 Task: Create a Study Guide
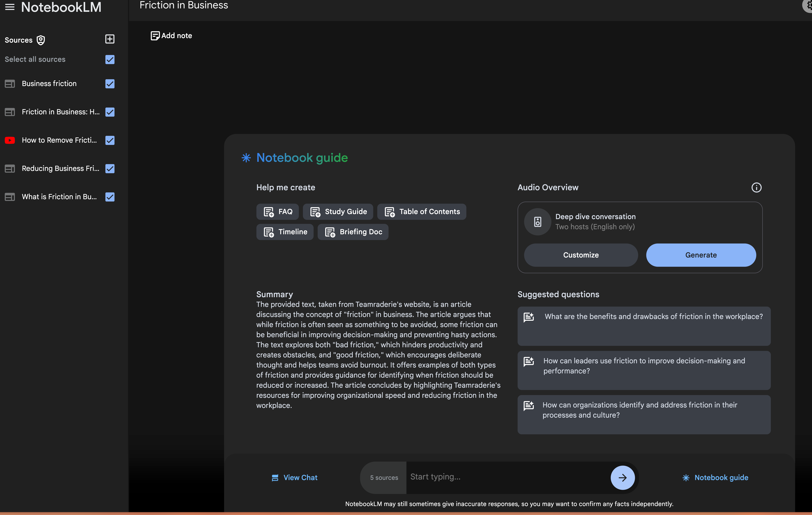(338, 212)
